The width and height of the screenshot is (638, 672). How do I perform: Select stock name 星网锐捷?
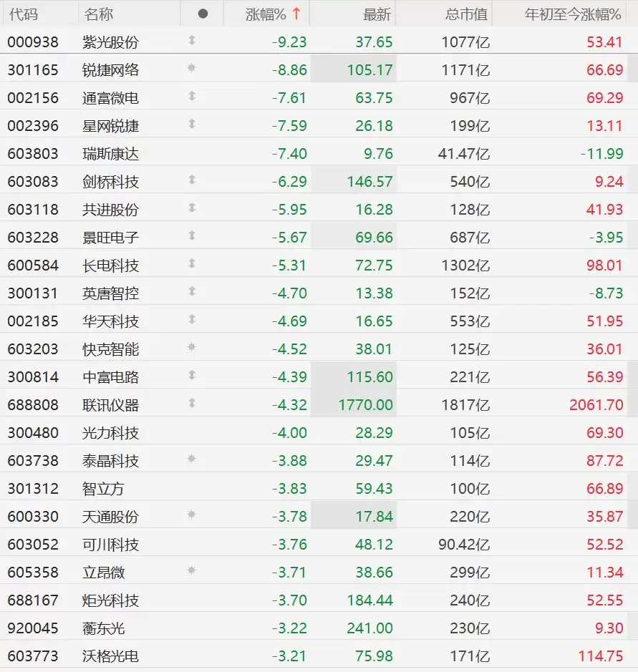[x=110, y=126]
